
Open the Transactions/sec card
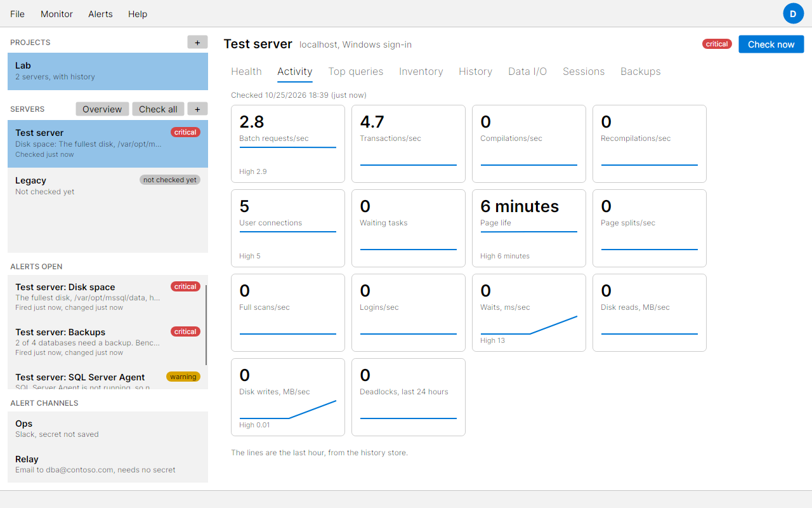[x=409, y=144]
